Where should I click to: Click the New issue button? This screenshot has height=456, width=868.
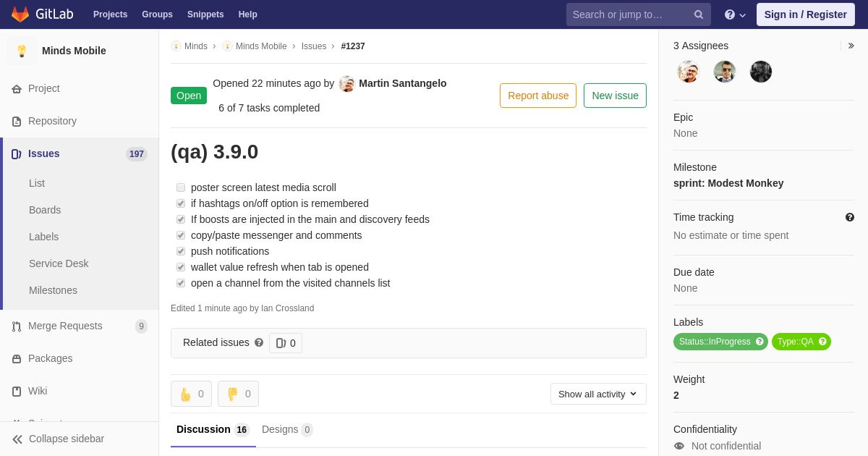click(615, 96)
